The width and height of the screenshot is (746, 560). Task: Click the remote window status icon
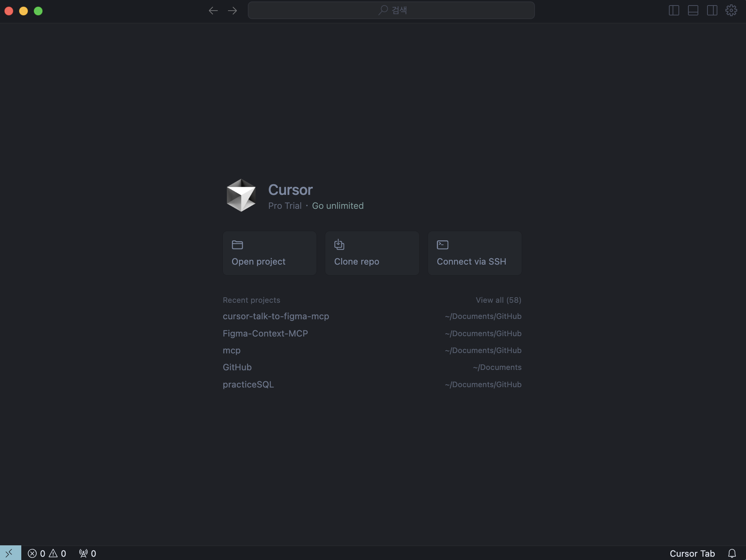click(x=10, y=553)
